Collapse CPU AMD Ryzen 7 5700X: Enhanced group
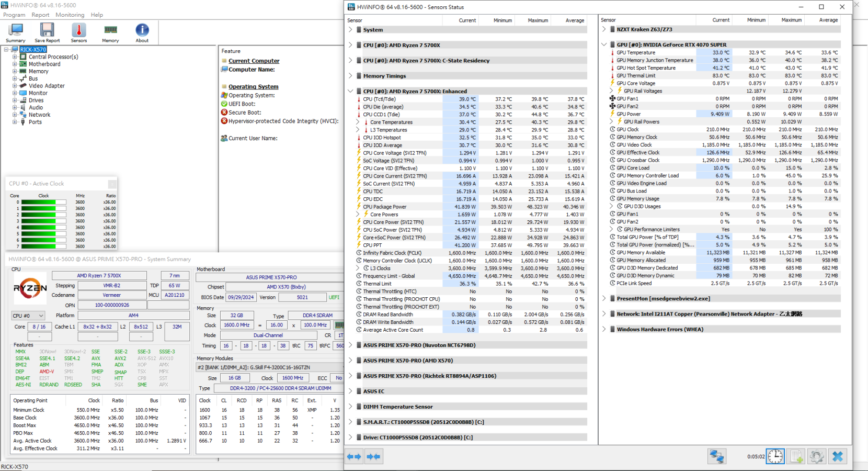The width and height of the screenshot is (868, 471). click(x=350, y=91)
